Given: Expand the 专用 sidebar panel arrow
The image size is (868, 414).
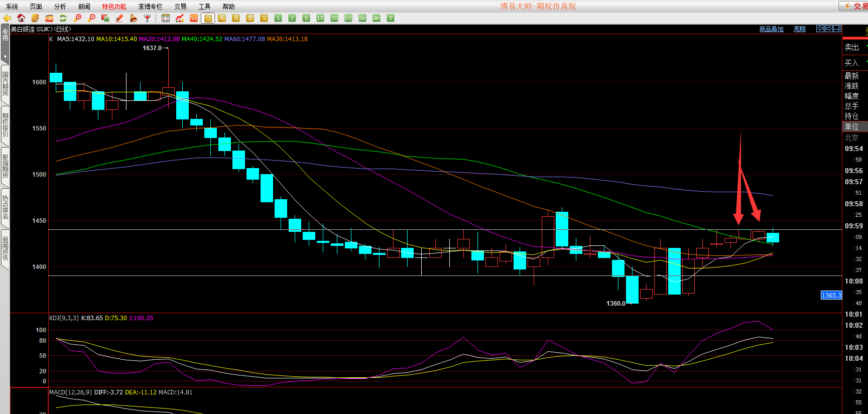Looking at the screenshot, I should (5, 56).
